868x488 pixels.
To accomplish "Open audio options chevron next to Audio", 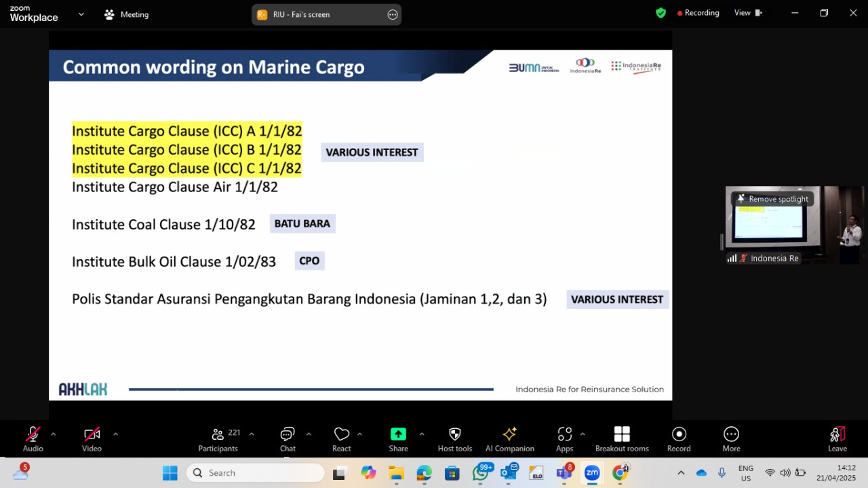I will (54, 434).
